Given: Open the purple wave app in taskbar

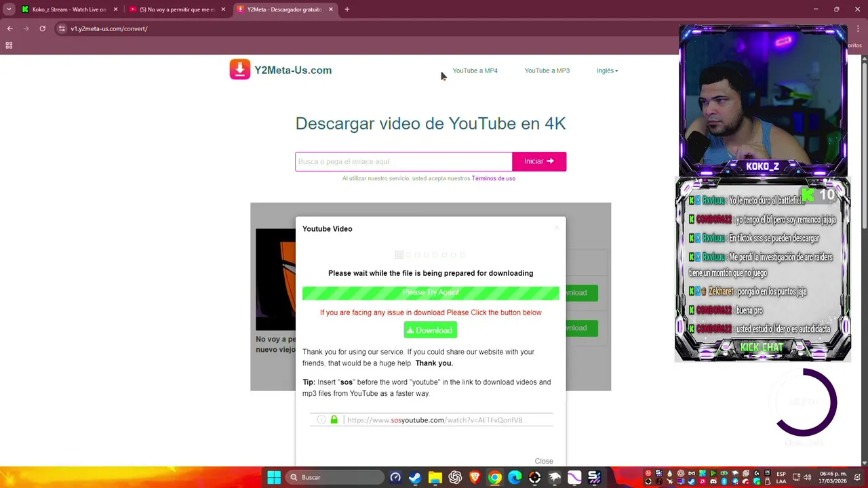Looking at the screenshot, I should click(x=574, y=477).
